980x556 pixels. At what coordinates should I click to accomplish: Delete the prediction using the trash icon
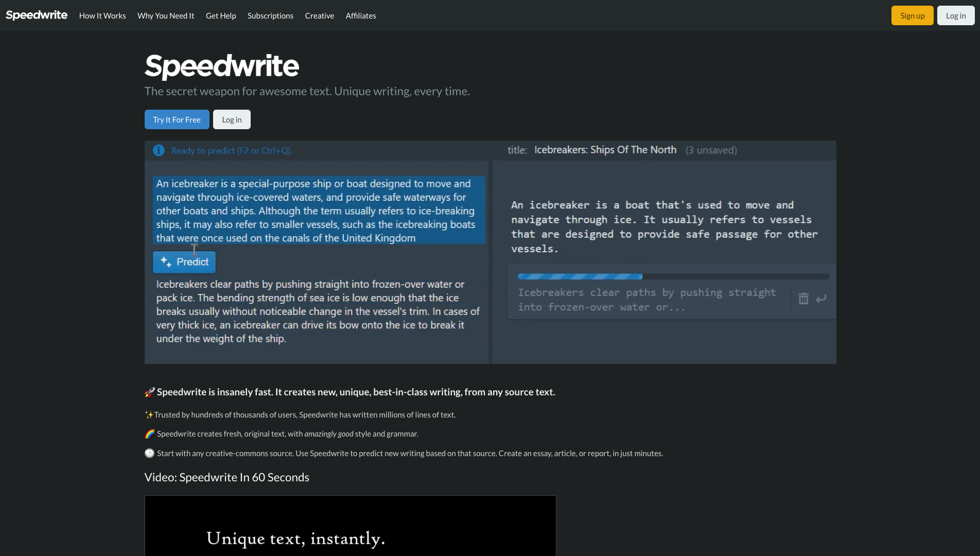[x=803, y=299]
